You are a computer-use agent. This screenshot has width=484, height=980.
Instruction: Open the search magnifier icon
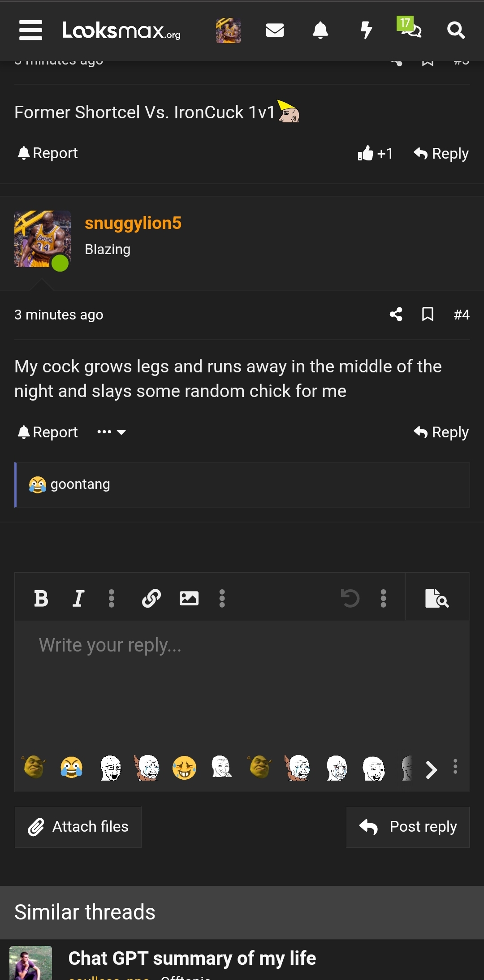456,30
